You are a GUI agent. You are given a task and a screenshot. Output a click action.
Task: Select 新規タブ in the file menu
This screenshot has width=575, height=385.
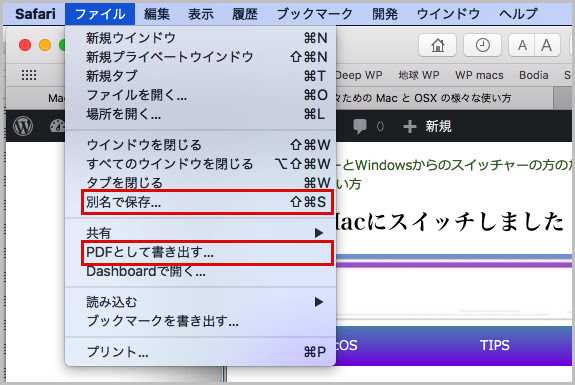pos(200,76)
